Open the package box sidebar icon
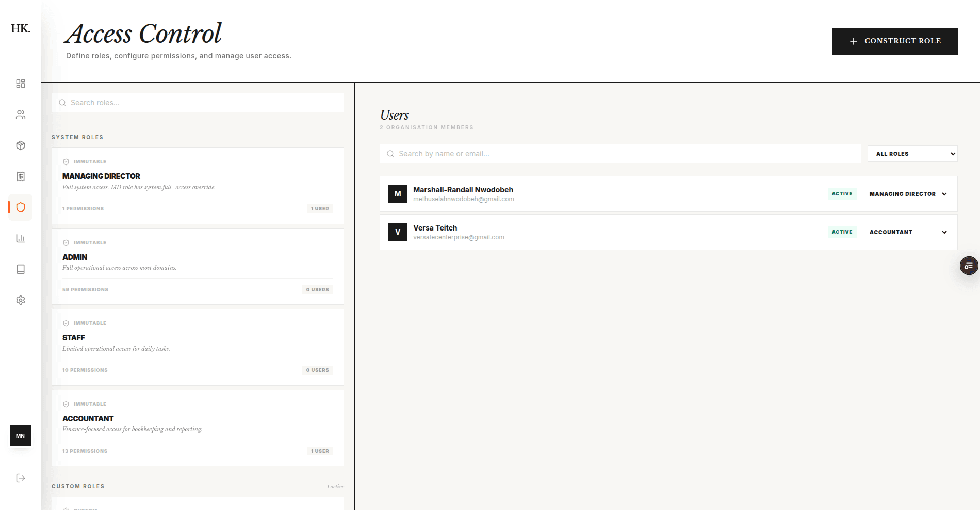Screen dimensions: 980x510 coord(21,145)
